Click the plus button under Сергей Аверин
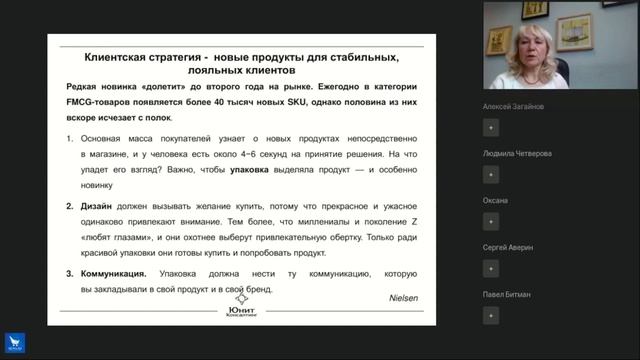The width and height of the screenshot is (640, 360). click(x=491, y=269)
